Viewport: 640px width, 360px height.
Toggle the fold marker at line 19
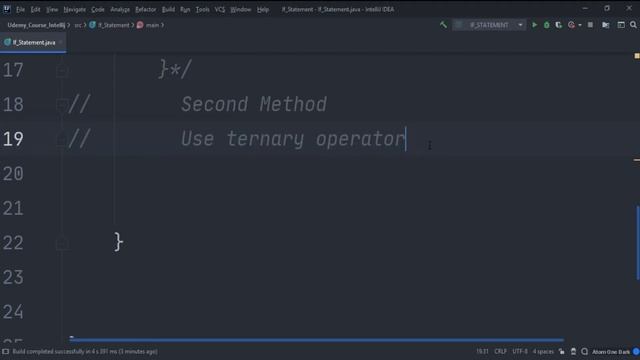[62, 139]
